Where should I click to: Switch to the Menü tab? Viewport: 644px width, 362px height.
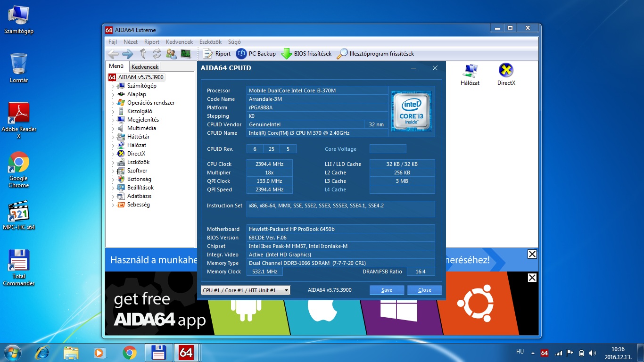pos(116,66)
